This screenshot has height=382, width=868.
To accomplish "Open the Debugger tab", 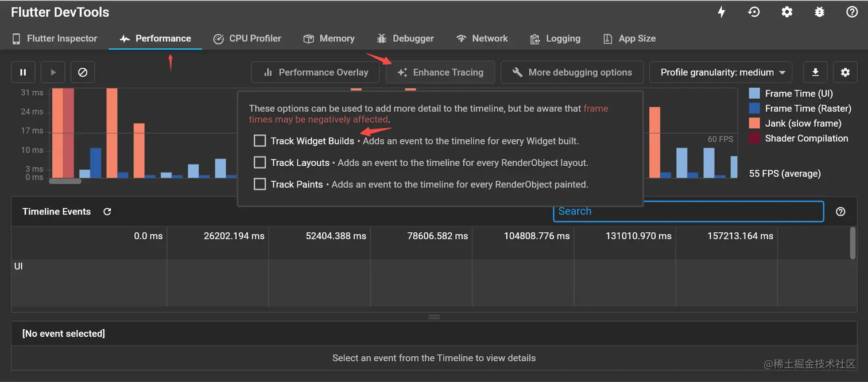I will pyautogui.click(x=405, y=38).
